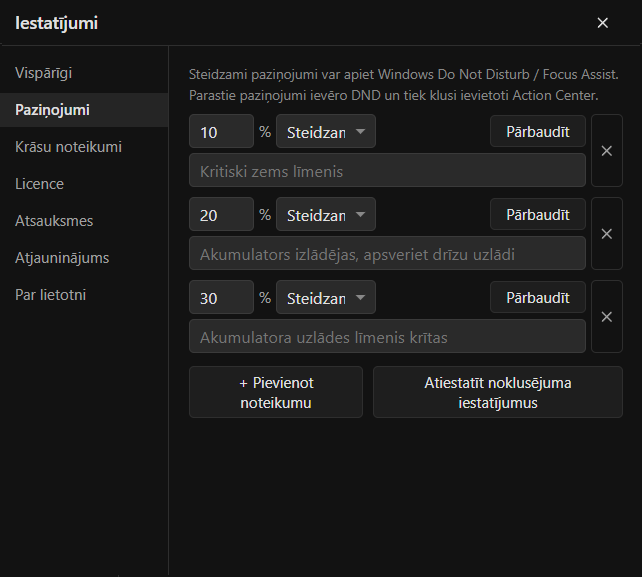Delete the 30% notification rule
The image size is (642, 577).
[x=607, y=317]
